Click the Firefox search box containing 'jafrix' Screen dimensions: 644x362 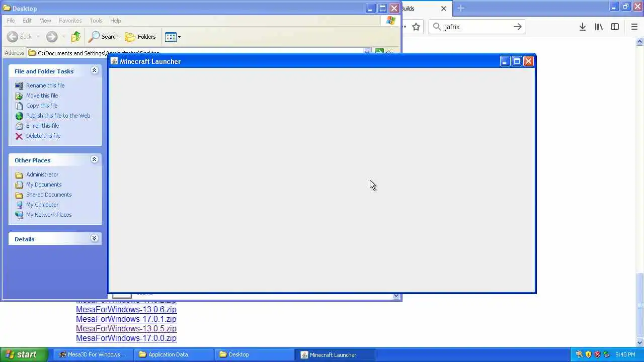coord(476,27)
